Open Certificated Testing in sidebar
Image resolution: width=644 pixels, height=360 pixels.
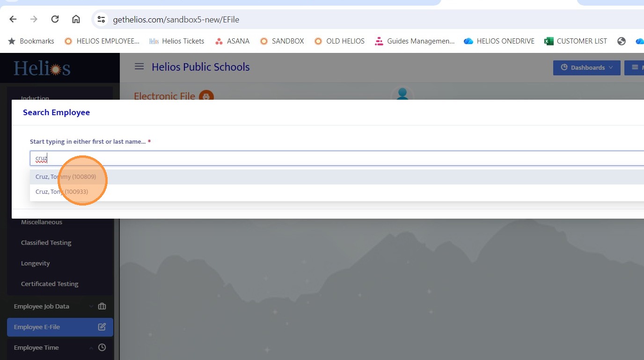[50, 284]
